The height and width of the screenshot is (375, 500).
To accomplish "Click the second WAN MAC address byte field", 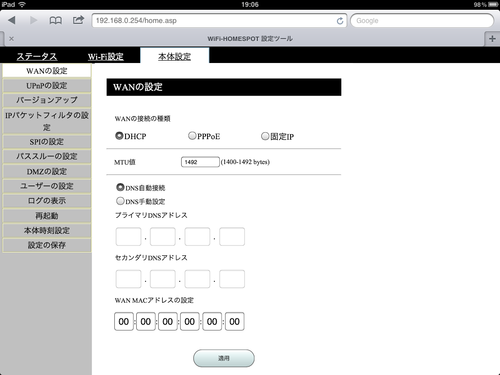I will pyautogui.click(x=146, y=322).
